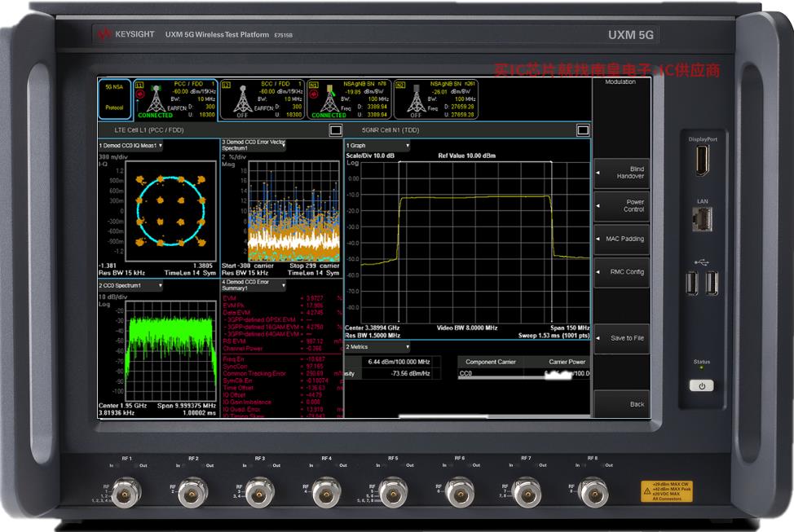Click the L2 cell badge label
794x532 pixels.
227,85
